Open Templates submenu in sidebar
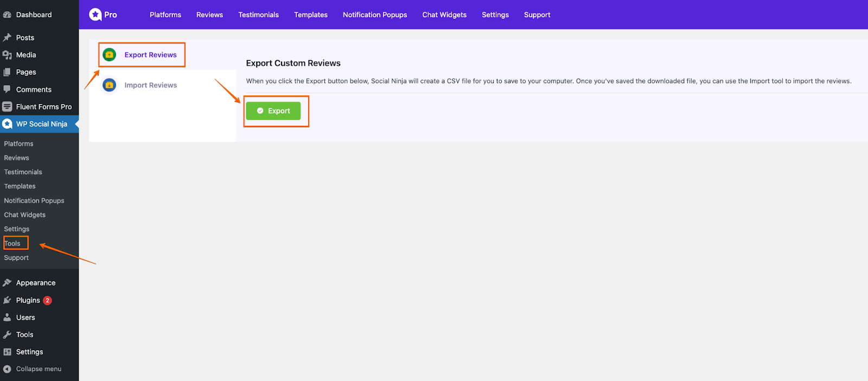868x381 pixels. click(20, 186)
